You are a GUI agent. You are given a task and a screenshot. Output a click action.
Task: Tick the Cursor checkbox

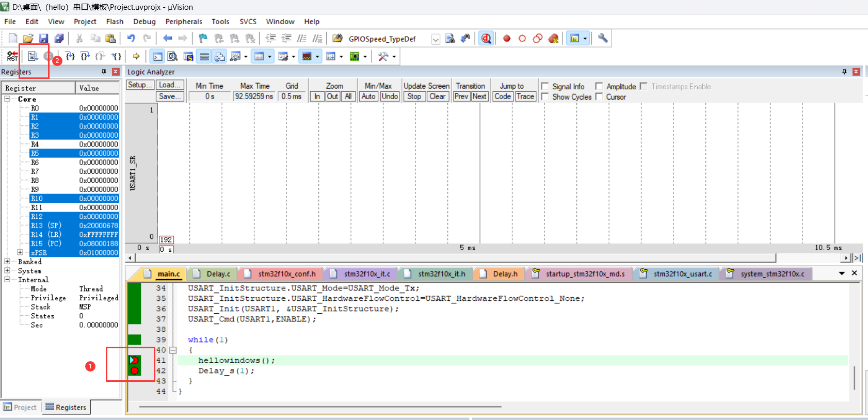pyautogui.click(x=599, y=96)
